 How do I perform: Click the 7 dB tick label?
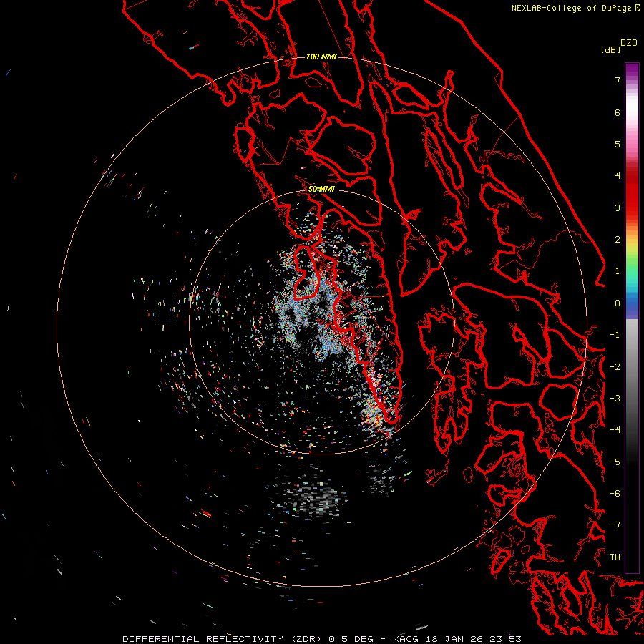(x=618, y=80)
